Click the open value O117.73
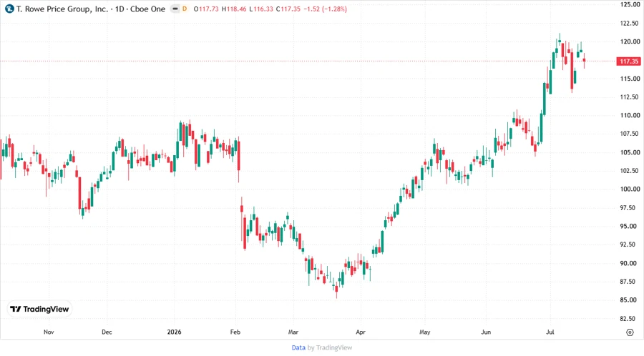Image resolution: width=644 pixels, height=356 pixels. point(206,9)
